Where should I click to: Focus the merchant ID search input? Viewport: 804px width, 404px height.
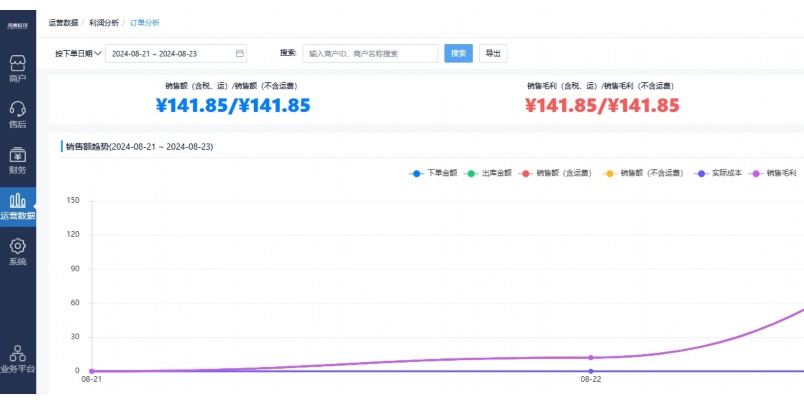370,53
